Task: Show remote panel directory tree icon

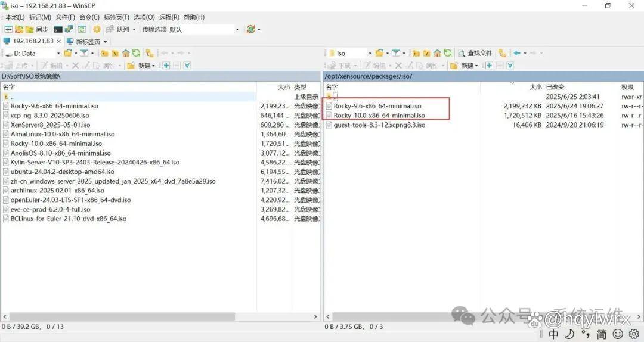Action: 502,53
